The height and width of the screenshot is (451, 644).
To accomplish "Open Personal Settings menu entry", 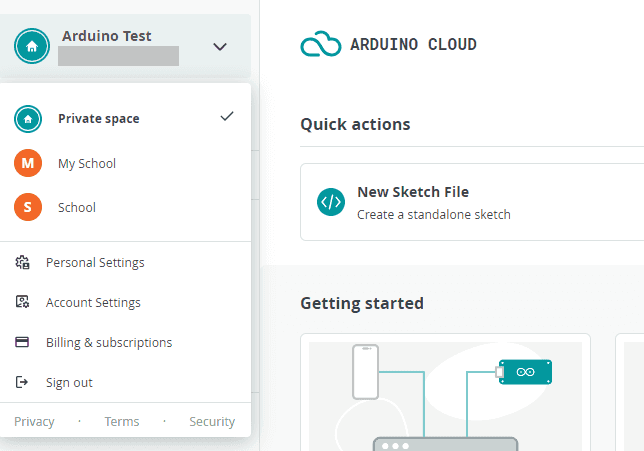I will click(95, 263).
